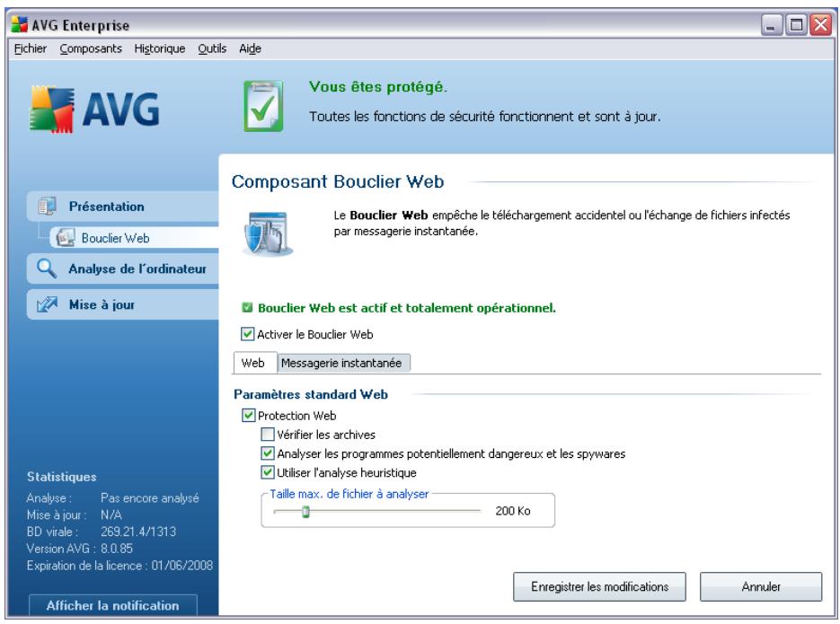Minimize the AVG Enterprise window
840x624 pixels.
[772, 24]
